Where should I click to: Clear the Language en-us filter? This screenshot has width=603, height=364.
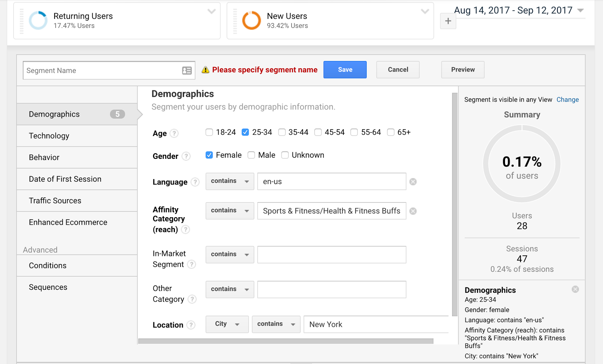tap(413, 182)
